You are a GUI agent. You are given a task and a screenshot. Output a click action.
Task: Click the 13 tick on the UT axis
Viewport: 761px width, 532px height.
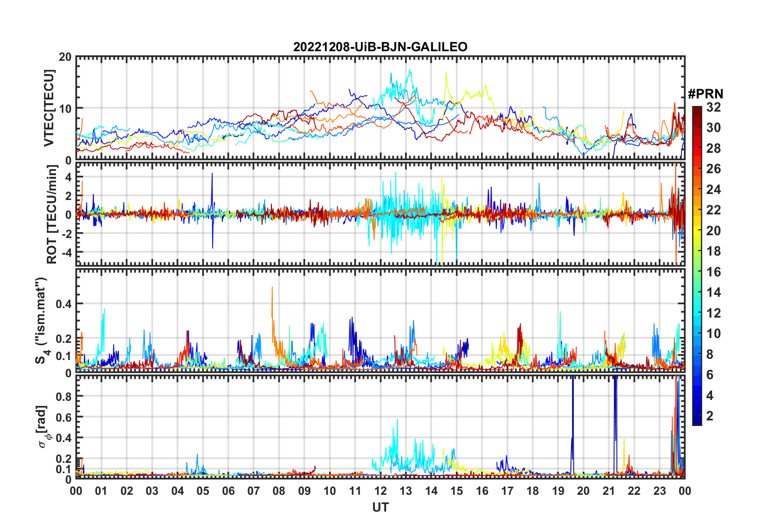(406, 491)
